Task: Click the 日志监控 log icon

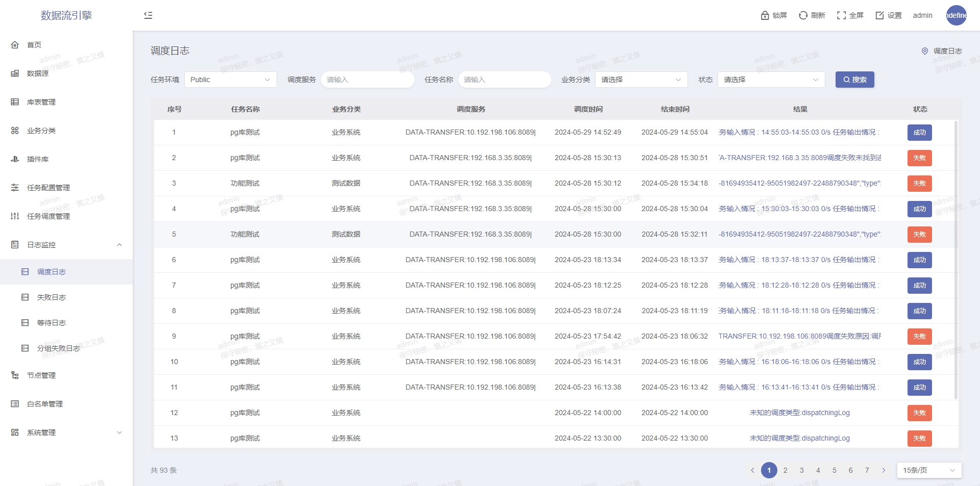Action: (x=15, y=245)
